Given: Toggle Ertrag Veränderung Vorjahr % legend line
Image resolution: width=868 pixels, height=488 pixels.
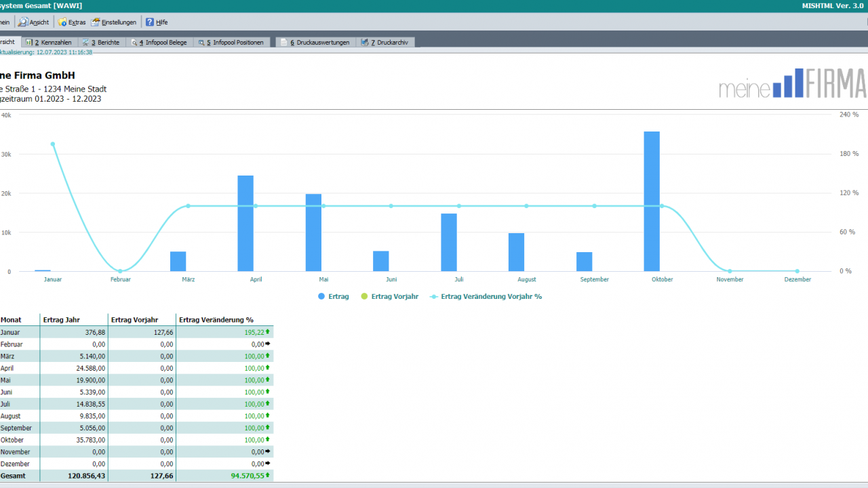Looking at the screenshot, I should tap(486, 296).
